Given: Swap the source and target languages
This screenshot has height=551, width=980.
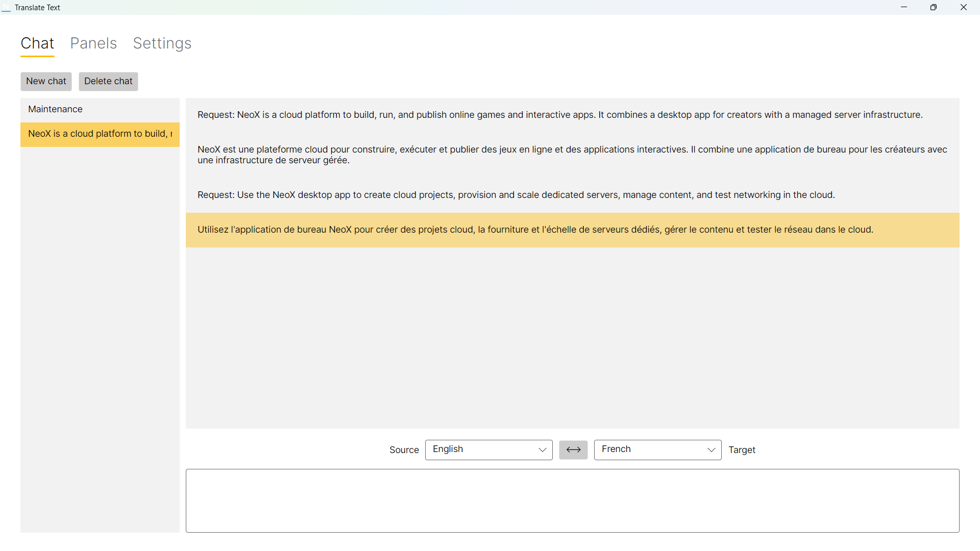Looking at the screenshot, I should [x=573, y=449].
